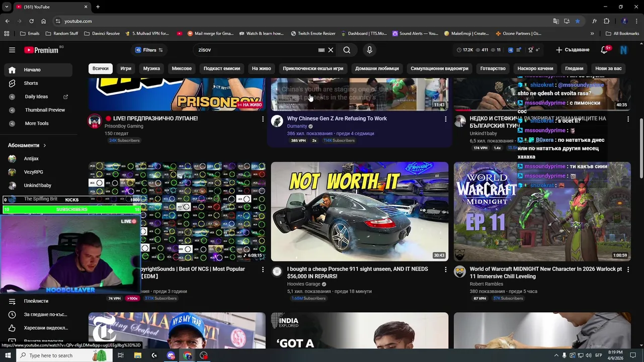Open the YouTube hamburger guide menu
The image size is (644, 362).
[x=12, y=50]
